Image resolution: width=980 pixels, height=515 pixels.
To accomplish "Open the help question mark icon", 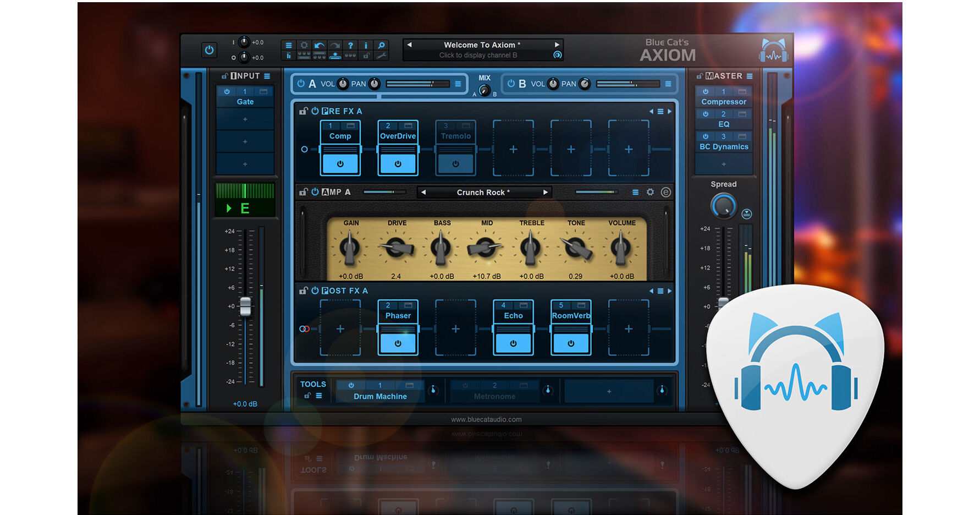I will [350, 45].
